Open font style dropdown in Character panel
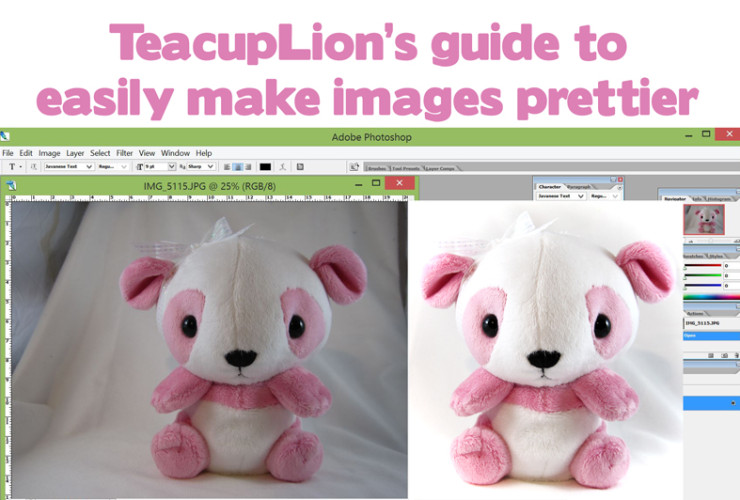Screen dimensions: 740x500 point(604,196)
